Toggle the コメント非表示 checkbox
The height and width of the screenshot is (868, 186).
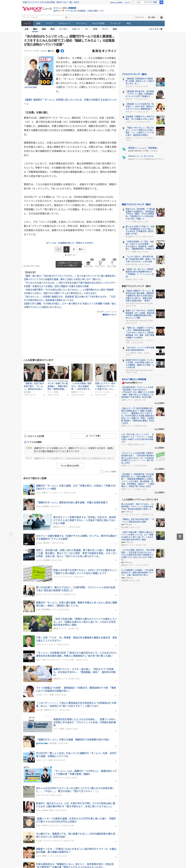[x=102, y=471]
